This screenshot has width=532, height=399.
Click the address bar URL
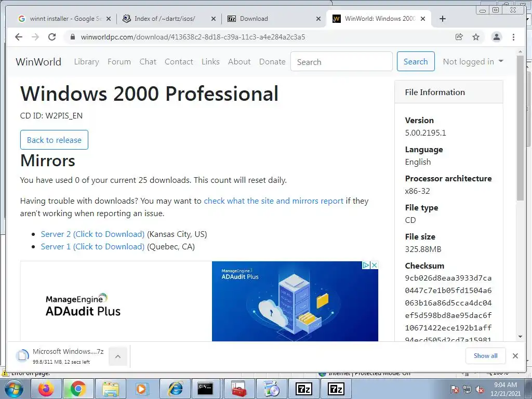point(193,37)
